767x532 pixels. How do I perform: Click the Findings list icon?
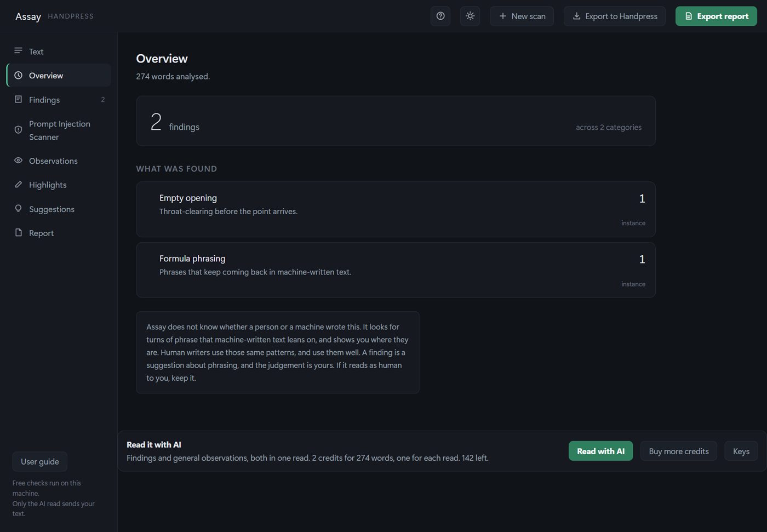pos(18,99)
